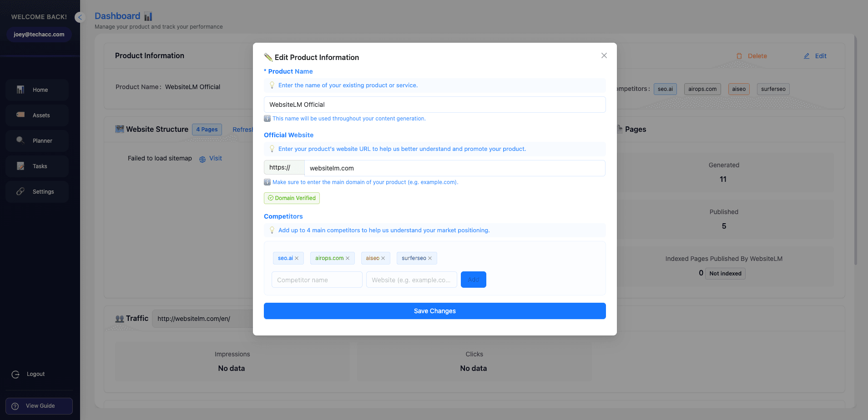Focus the Competitor name input
The height and width of the screenshot is (420, 868).
click(x=317, y=280)
